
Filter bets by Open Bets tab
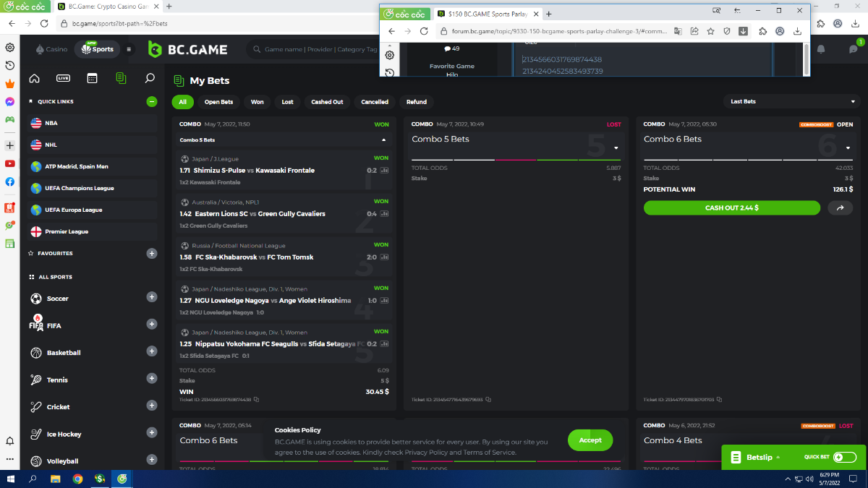[218, 102]
